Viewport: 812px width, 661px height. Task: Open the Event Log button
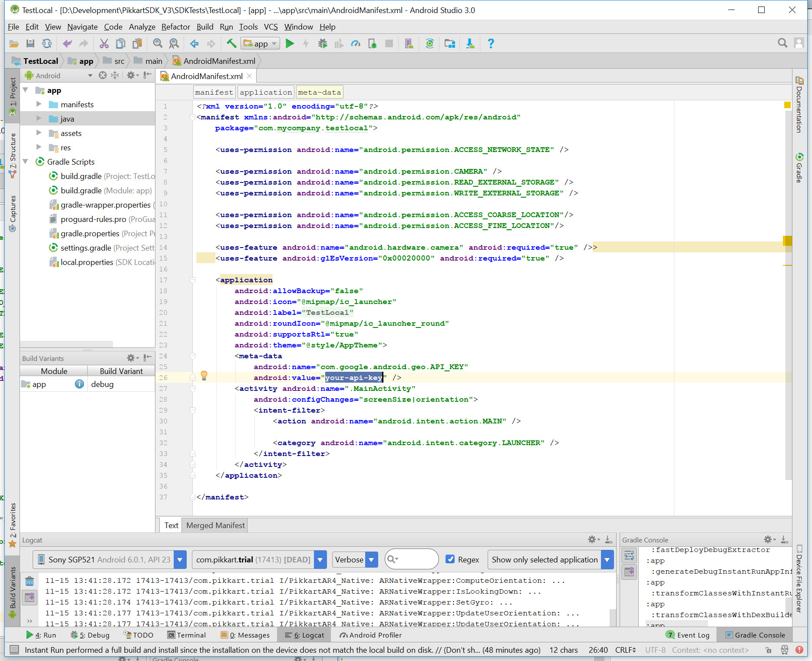[x=688, y=635]
